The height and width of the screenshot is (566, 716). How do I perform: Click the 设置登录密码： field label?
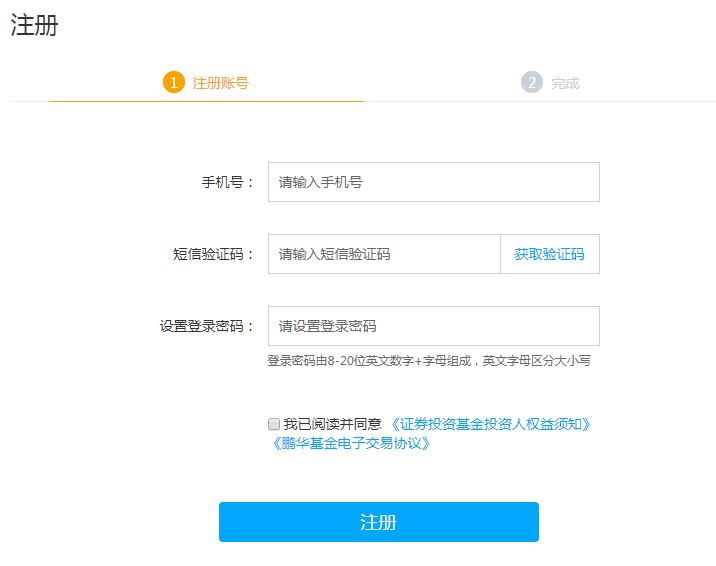207,326
